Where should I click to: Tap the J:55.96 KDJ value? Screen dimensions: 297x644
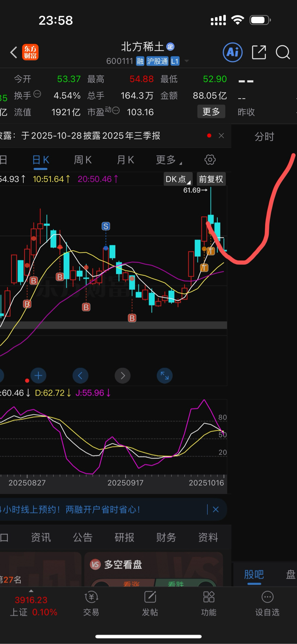[x=93, y=393]
